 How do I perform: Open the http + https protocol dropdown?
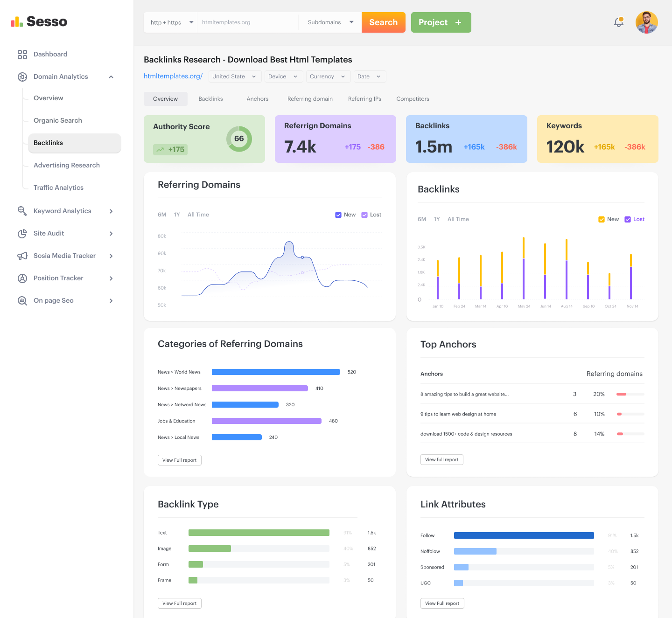[171, 22]
